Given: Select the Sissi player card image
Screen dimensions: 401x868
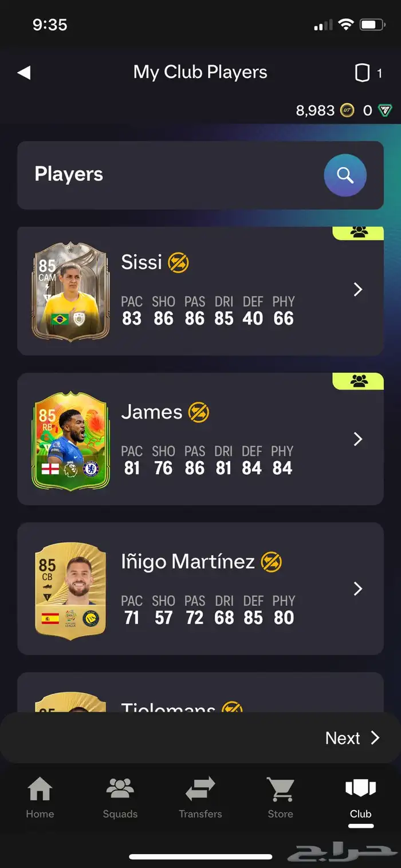Looking at the screenshot, I should click(70, 291).
